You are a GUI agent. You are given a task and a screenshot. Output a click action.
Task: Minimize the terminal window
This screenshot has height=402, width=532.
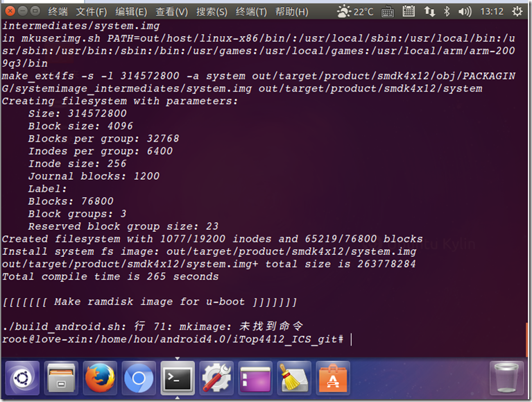(22, 11)
